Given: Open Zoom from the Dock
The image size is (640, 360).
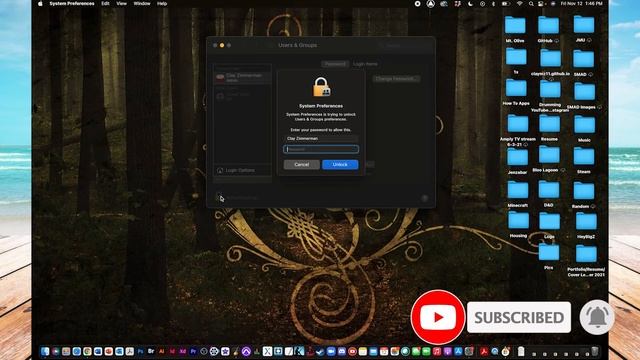Looking at the screenshot, I should coord(331,351).
